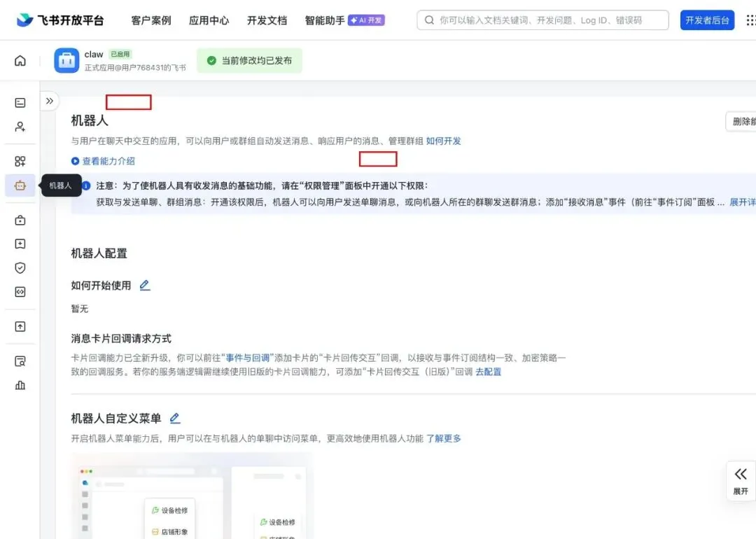756x539 pixels.
Task: Open 智能助手 in top navigation
Action: (x=325, y=20)
